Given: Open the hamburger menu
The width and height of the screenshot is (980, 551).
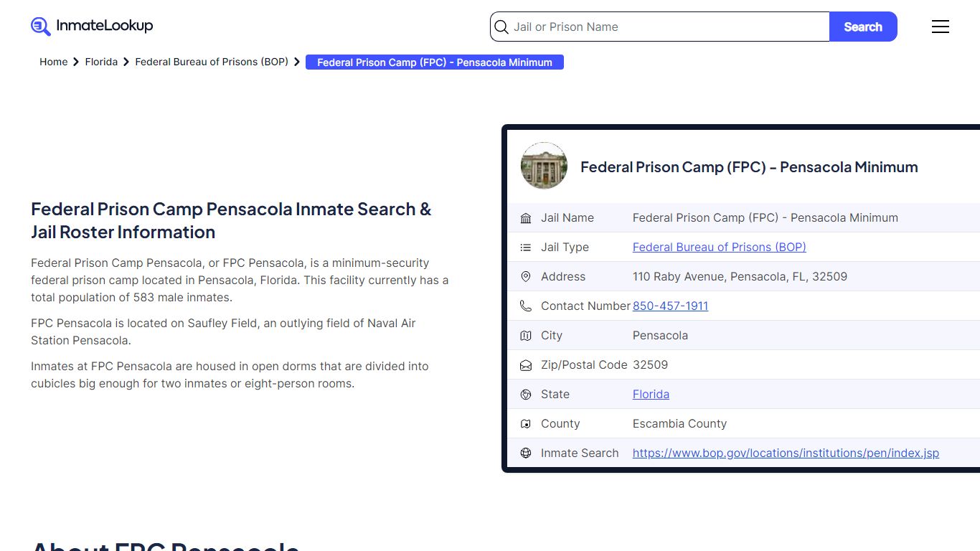Looking at the screenshot, I should [x=941, y=27].
